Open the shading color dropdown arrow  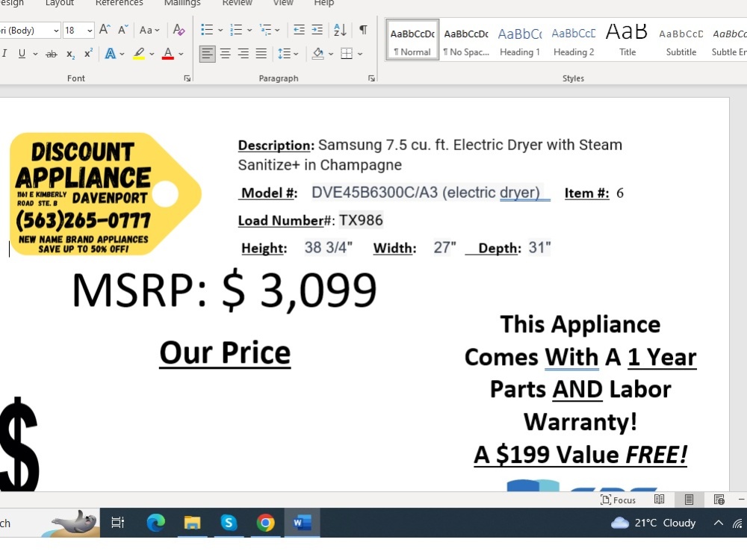click(331, 54)
